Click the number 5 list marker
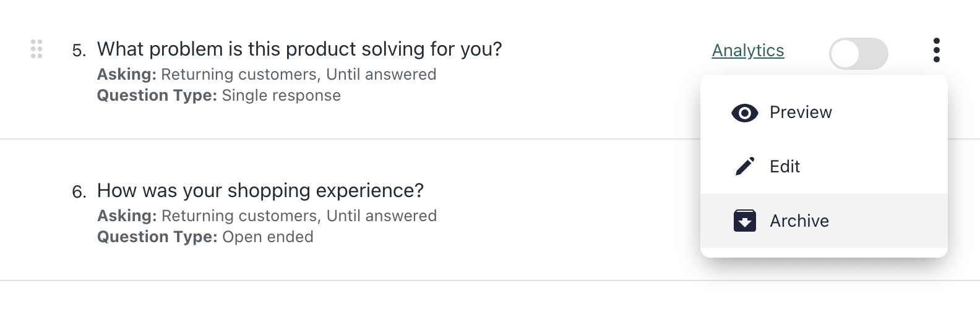Image resolution: width=980 pixels, height=320 pixels. tap(79, 51)
